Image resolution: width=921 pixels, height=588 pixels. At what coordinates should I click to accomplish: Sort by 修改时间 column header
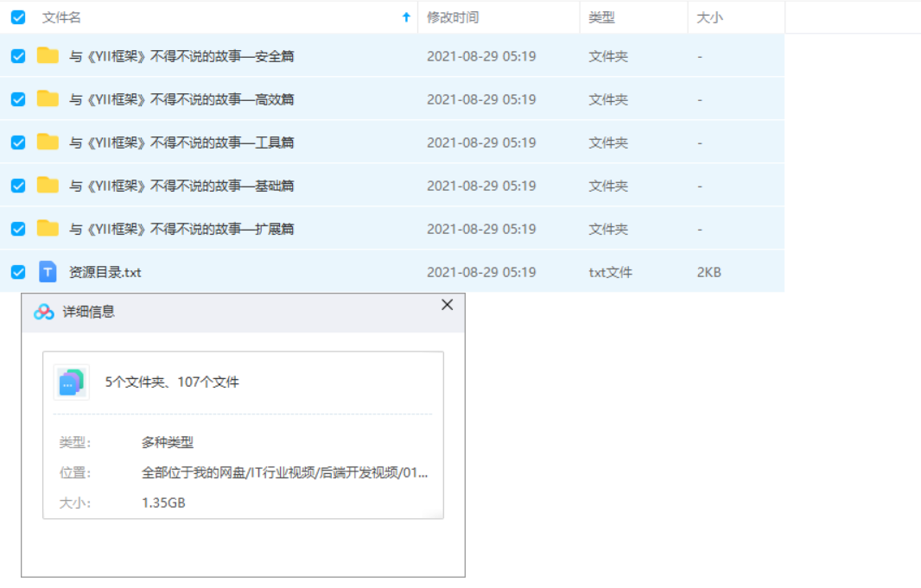[x=452, y=17]
